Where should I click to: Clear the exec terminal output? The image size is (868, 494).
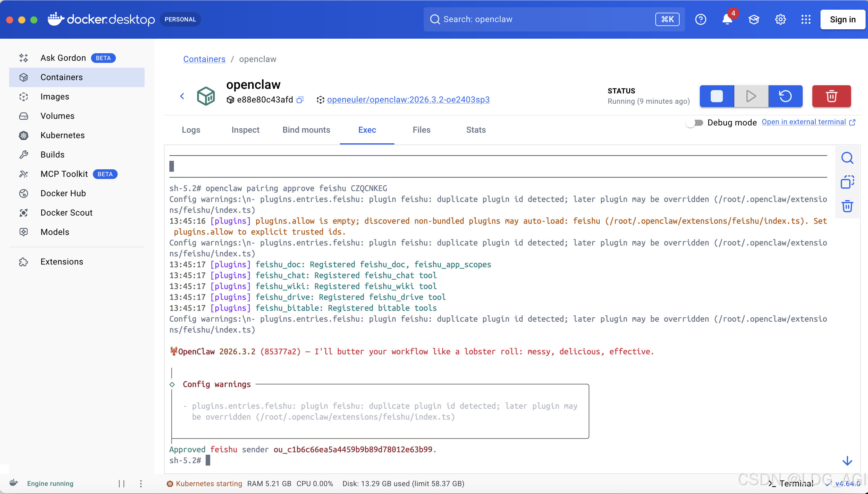coord(847,206)
